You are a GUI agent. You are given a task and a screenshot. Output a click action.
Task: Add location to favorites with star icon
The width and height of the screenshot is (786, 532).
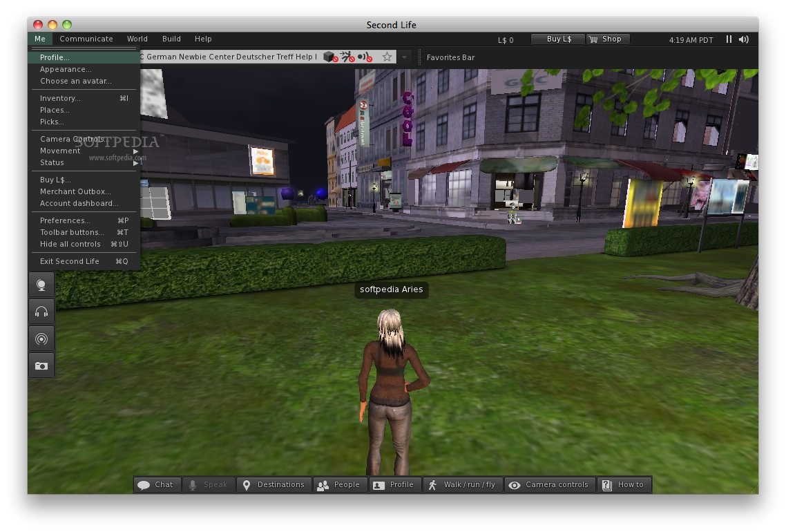tap(387, 57)
